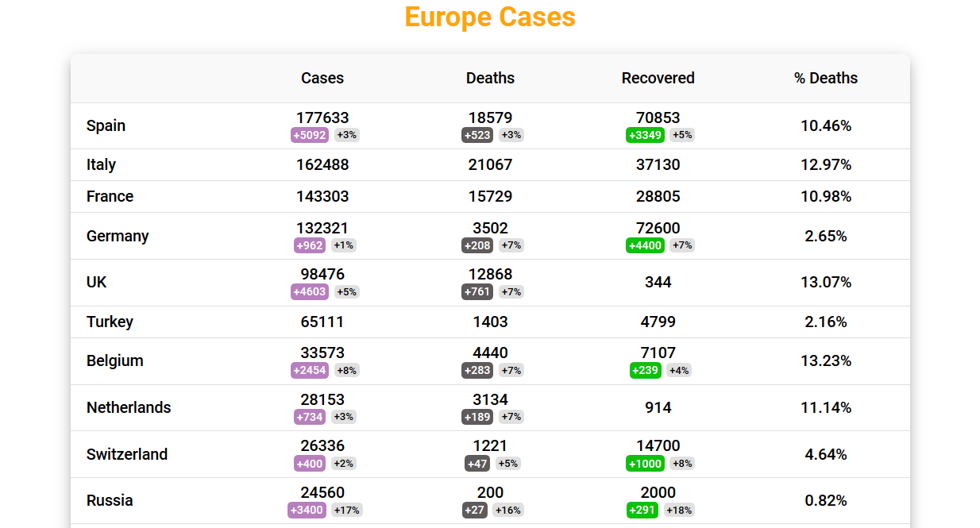Viewport: 980px width, 528px height.
Task: Click Germany's 2.65% death rate
Action: 826,236
